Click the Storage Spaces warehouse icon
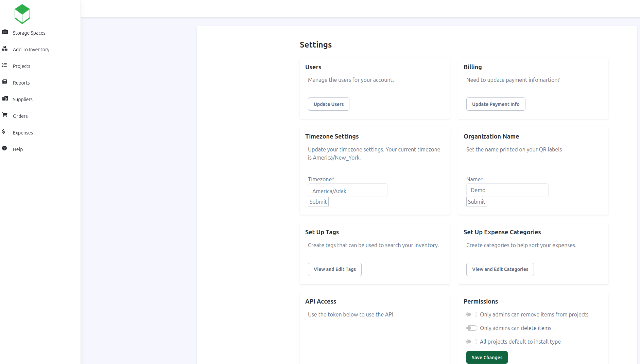640x364 pixels. click(5, 32)
